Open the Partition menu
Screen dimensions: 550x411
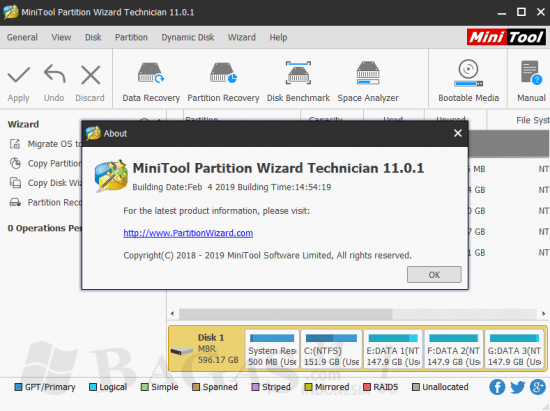[131, 37]
